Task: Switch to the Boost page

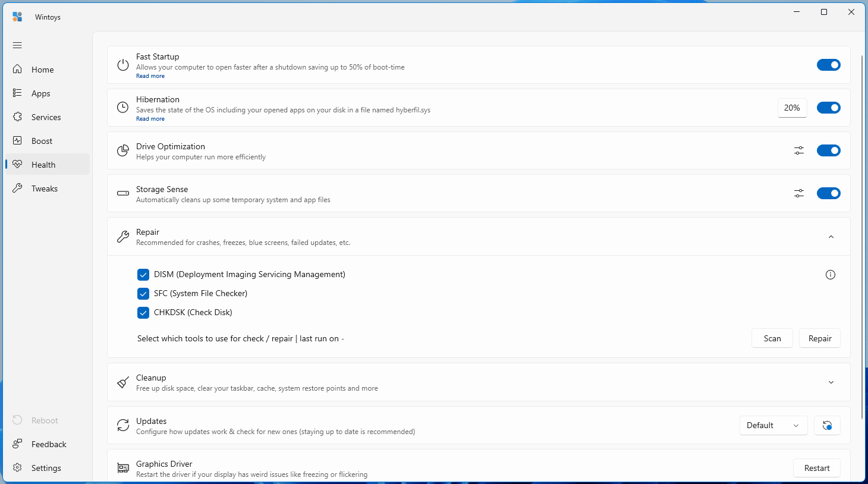Action: 48,141
